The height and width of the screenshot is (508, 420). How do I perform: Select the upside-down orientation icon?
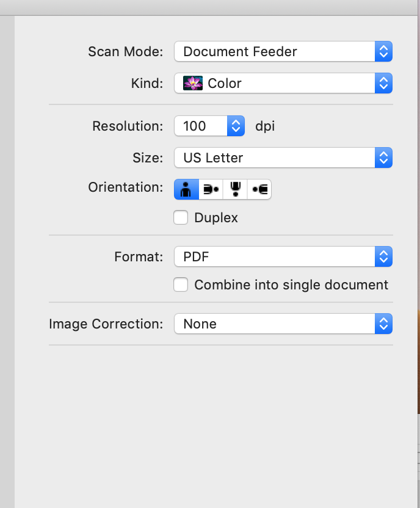click(235, 189)
